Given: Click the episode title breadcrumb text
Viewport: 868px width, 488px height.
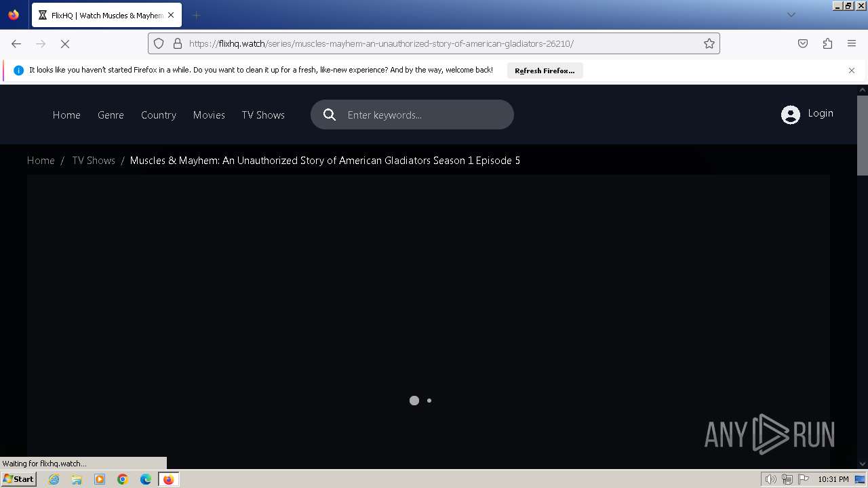Looking at the screenshot, I should tap(325, 161).
